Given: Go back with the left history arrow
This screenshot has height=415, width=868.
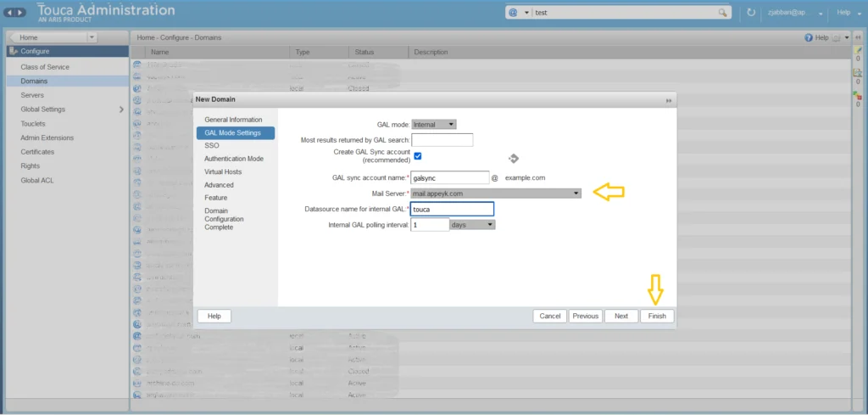Looking at the screenshot, I should coord(11,12).
